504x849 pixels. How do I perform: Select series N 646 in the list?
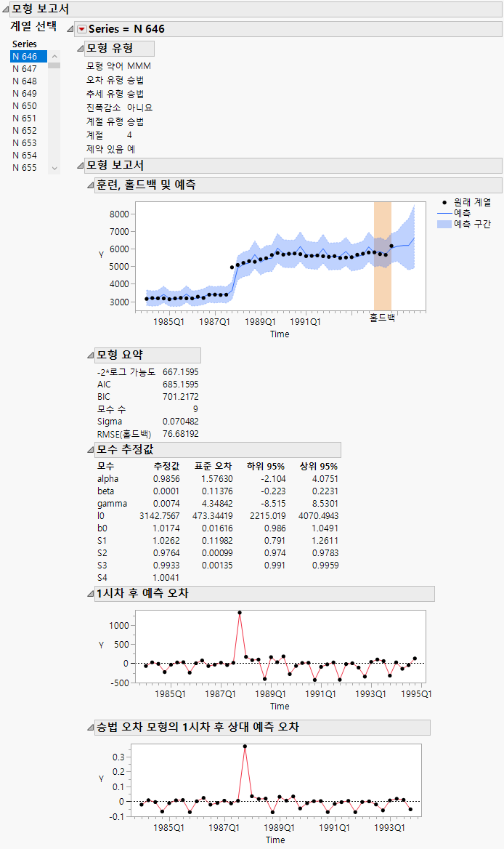point(28,56)
